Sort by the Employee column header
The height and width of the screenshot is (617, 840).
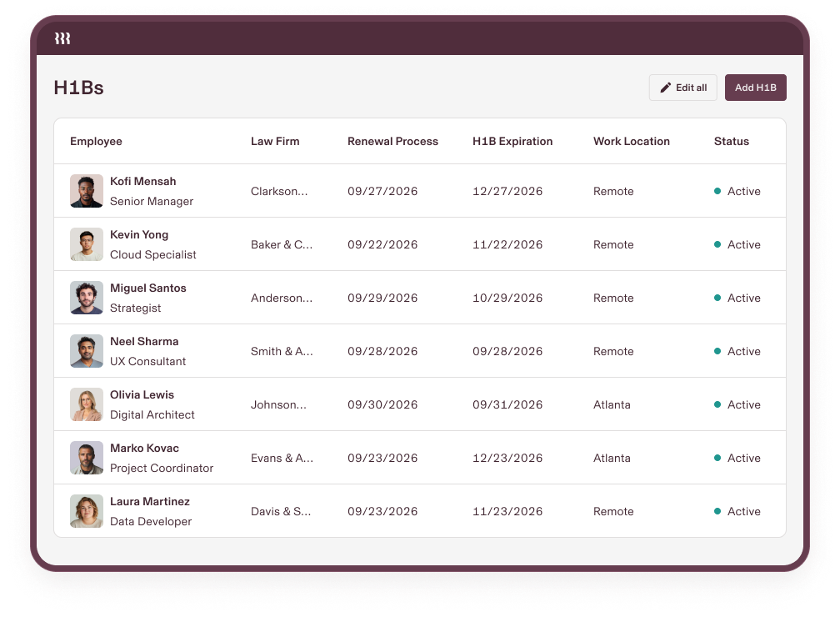coord(96,141)
